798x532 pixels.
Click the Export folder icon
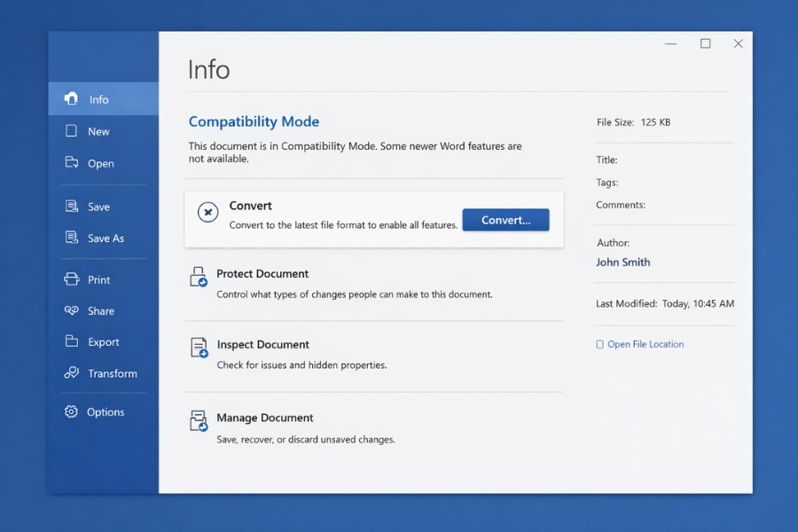pos(72,341)
